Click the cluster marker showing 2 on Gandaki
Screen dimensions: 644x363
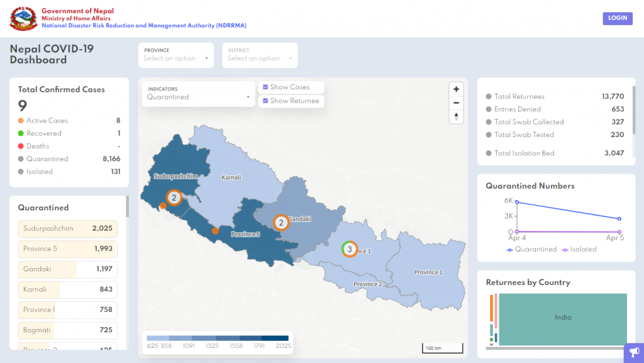(x=280, y=222)
